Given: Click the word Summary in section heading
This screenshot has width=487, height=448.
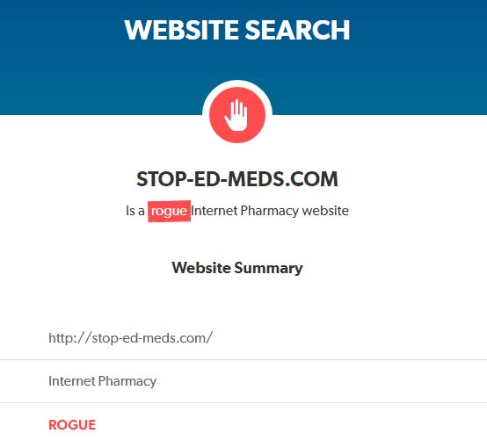Looking at the screenshot, I should (268, 268).
